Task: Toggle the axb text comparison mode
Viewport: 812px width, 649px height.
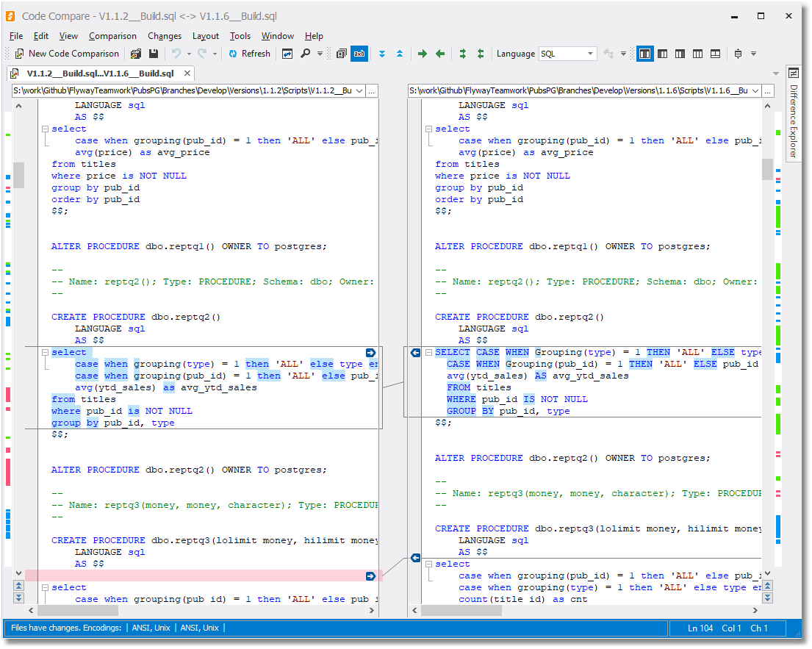Action: point(359,53)
